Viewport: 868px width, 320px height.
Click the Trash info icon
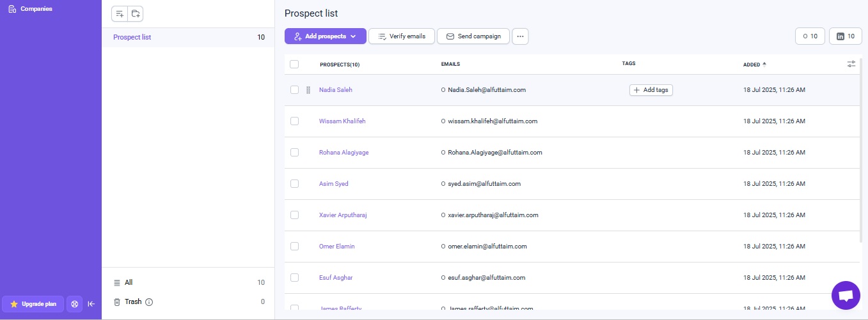pos(149,302)
